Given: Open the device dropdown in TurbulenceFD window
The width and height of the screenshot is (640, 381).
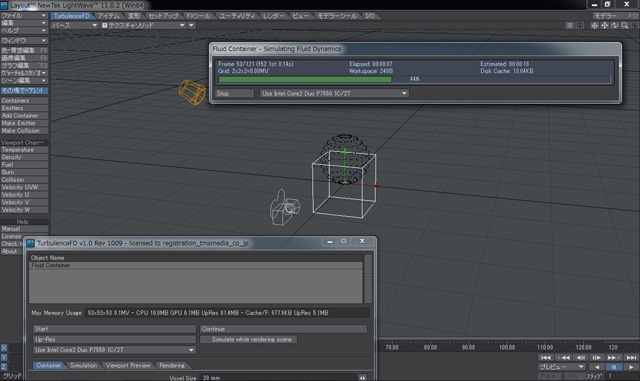Looking at the screenshot, I should tap(114, 350).
